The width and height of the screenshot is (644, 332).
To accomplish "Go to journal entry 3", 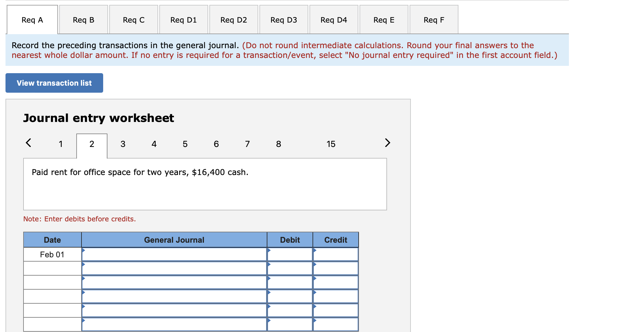I will pos(123,144).
